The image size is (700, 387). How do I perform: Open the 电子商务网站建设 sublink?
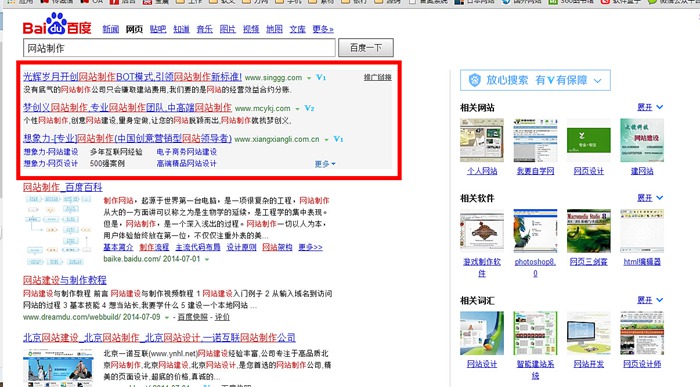[187, 152]
